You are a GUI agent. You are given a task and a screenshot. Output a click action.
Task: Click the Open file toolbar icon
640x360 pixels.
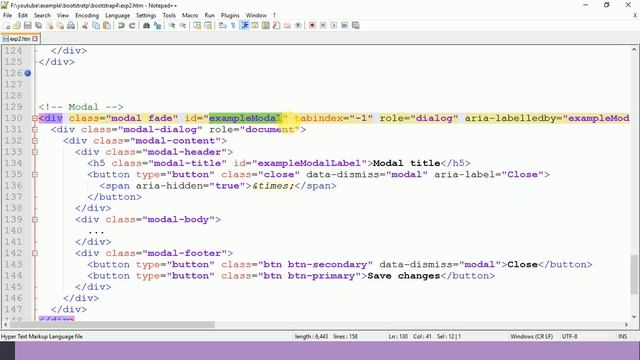pyautogui.click(x=17, y=25)
